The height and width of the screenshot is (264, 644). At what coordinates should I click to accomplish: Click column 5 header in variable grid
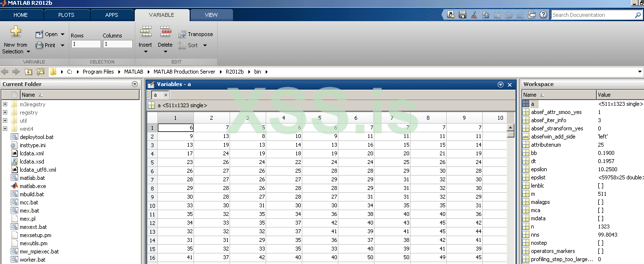tap(320, 118)
